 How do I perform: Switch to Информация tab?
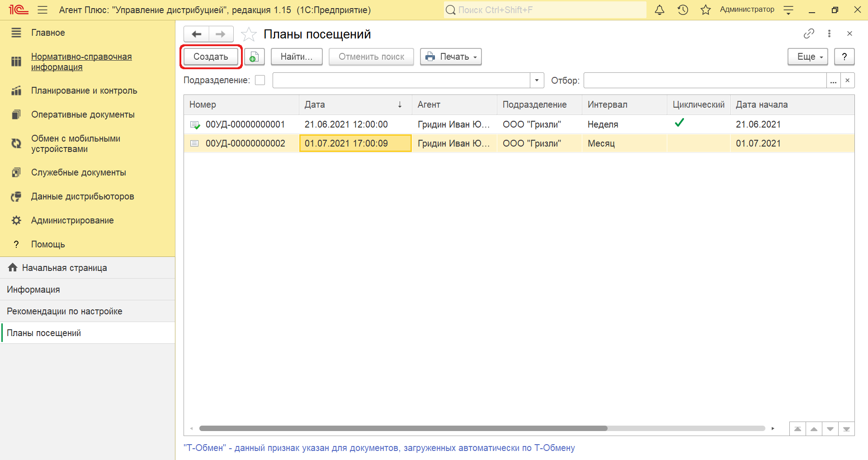87,289
